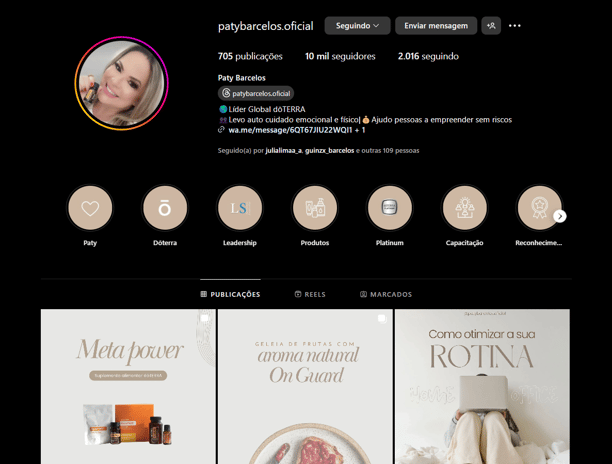Switch to the Reels tab
The height and width of the screenshot is (464, 612).
[x=310, y=294]
